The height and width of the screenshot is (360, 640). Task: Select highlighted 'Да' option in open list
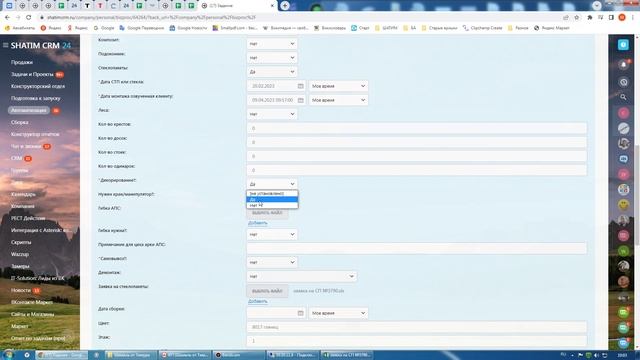(272, 199)
